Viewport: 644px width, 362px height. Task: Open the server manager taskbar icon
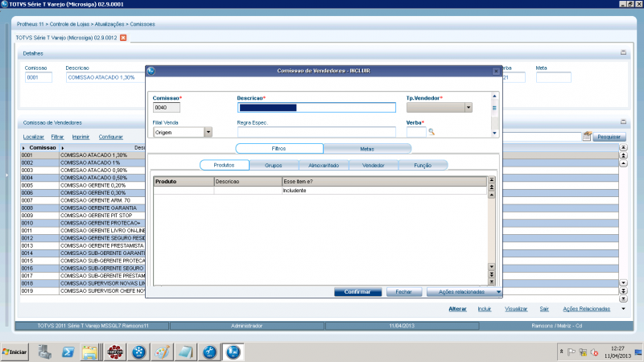point(44,352)
